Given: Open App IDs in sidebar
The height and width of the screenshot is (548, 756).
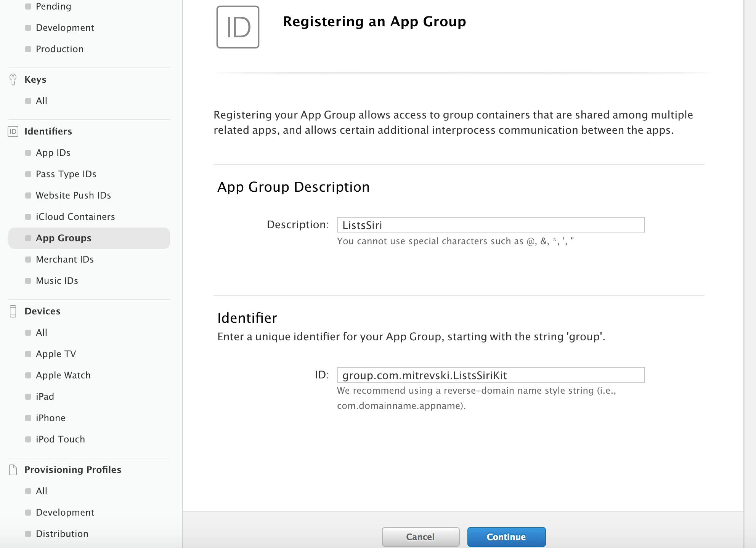Looking at the screenshot, I should pos(53,153).
